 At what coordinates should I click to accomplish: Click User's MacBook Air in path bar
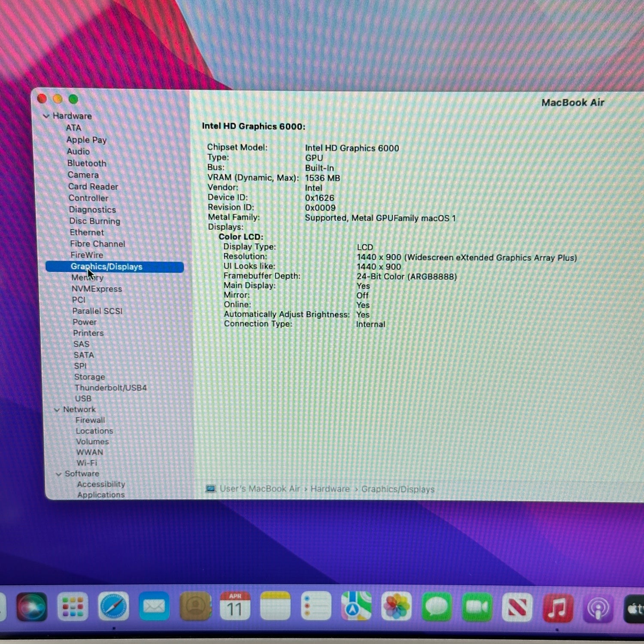tap(259, 489)
